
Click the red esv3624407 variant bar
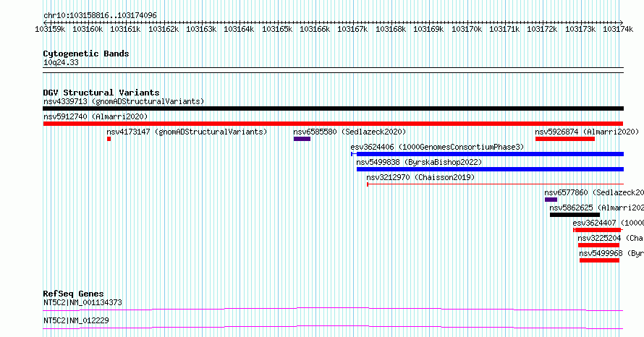[598, 230]
